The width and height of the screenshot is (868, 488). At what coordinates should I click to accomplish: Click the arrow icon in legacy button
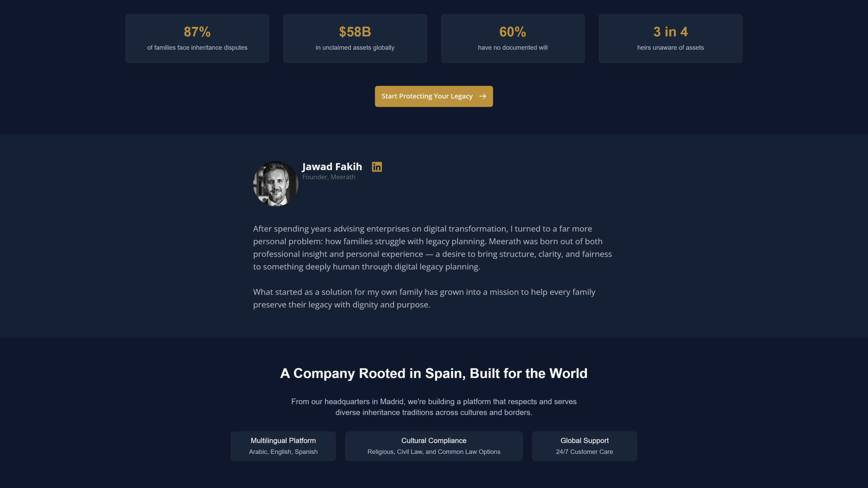tap(482, 96)
